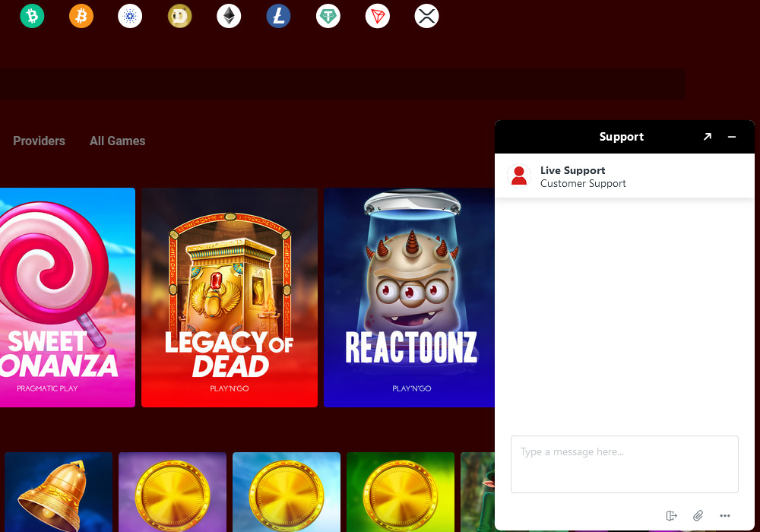The image size is (760, 532).
Task: Switch to the All Games tab
Action: point(117,141)
